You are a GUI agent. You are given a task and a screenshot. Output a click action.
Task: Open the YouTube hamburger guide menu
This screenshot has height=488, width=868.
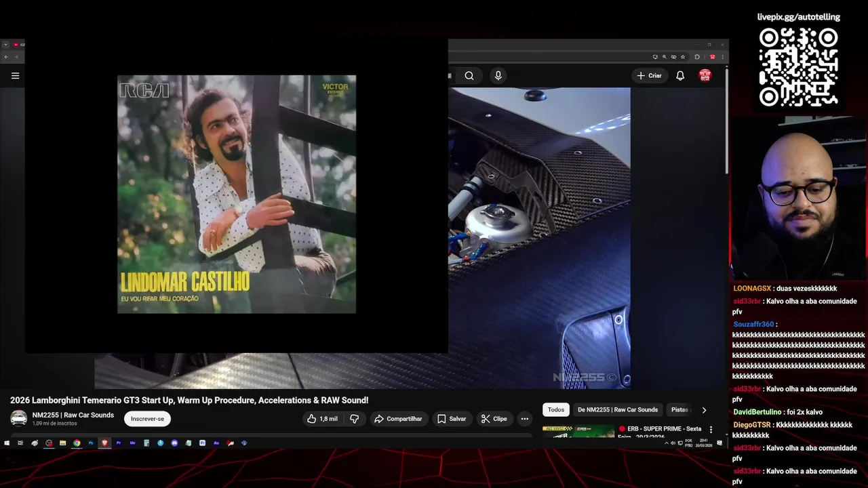pos(15,76)
